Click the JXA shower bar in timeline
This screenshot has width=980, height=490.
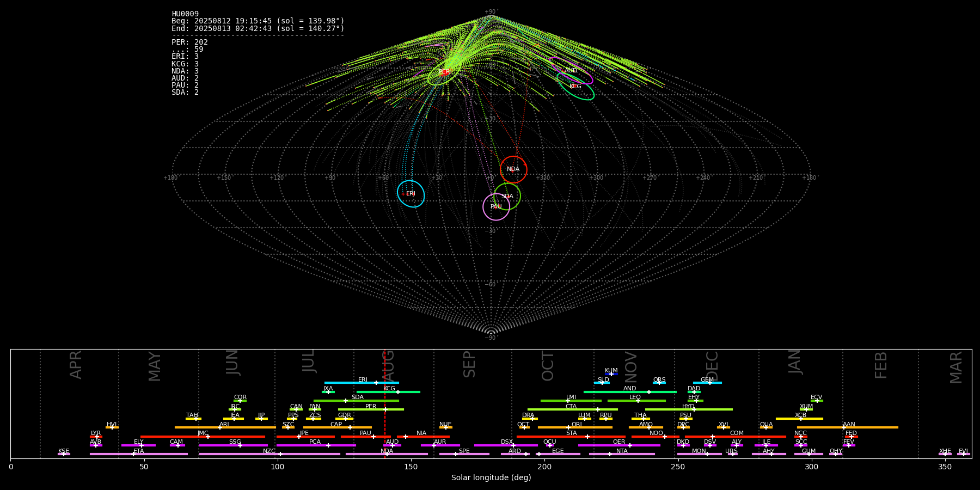click(x=328, y=392)
